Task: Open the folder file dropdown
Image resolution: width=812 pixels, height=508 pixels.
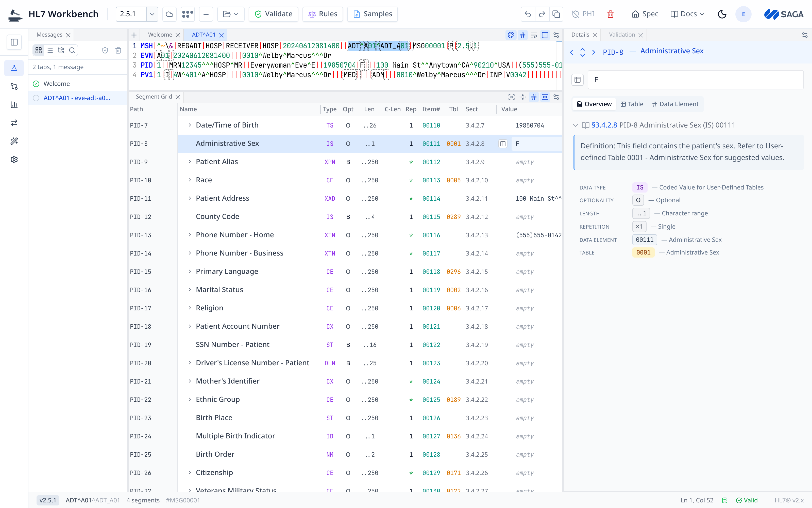Action: [230, 14]
